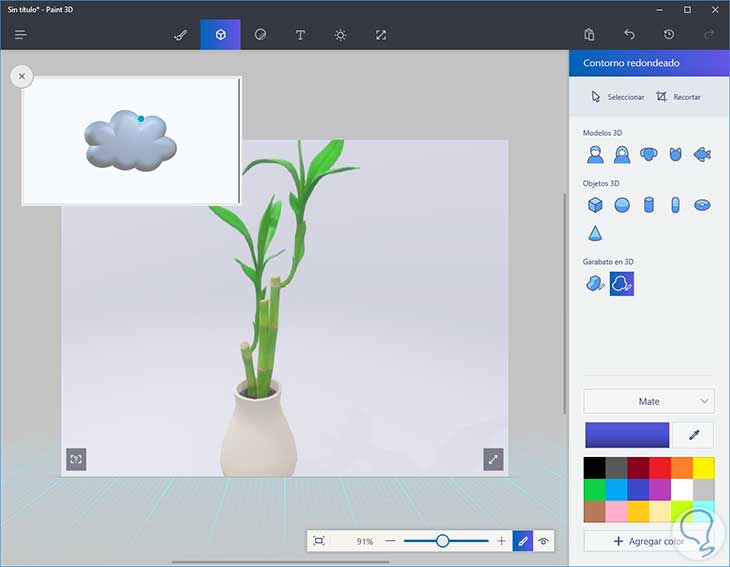
Task: Select the doughnut 3D object
Action: pos(702,205)
